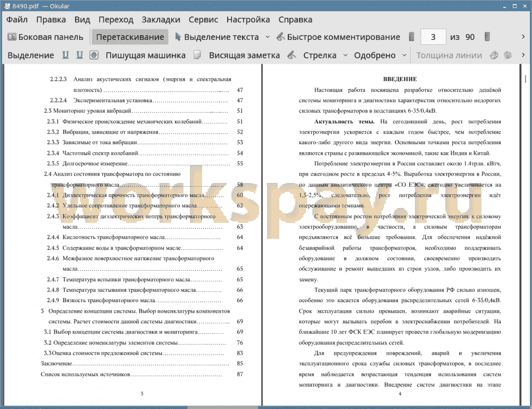Open the Файл menu

(17, 20)
